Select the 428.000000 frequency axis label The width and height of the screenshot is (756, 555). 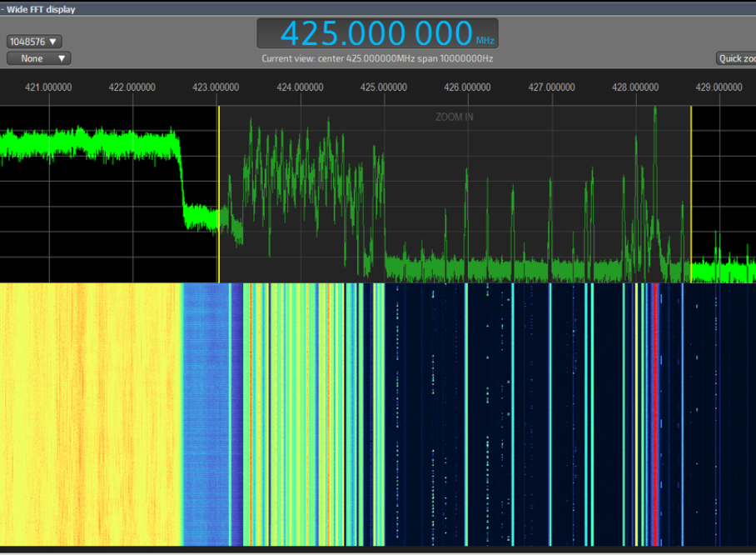[x=635, y=87]
